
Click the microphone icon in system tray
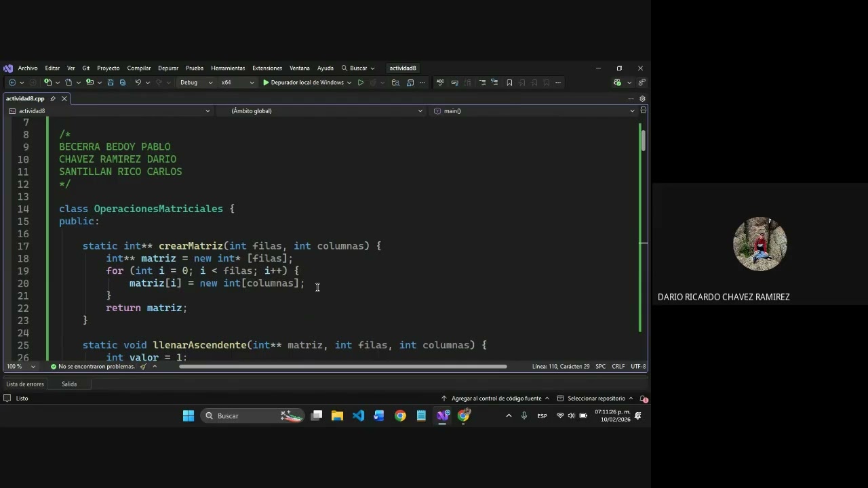[524, 415]
